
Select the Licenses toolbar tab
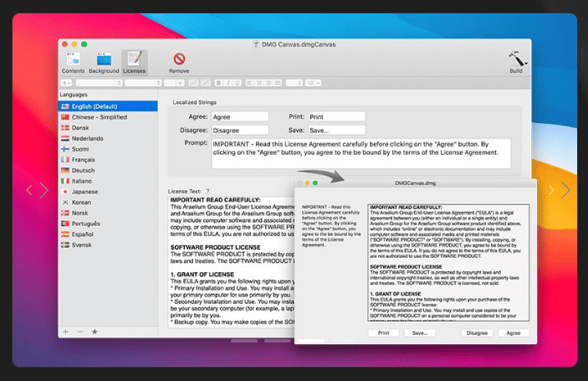pyautogui.click(x=135, y=63)
